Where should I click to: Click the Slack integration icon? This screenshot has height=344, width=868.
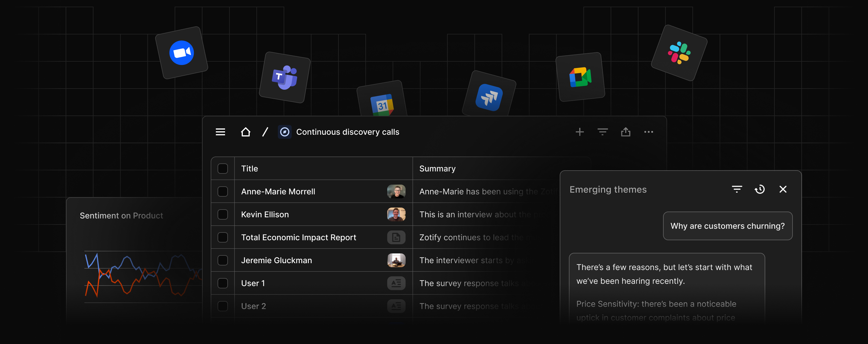[679, 53]
